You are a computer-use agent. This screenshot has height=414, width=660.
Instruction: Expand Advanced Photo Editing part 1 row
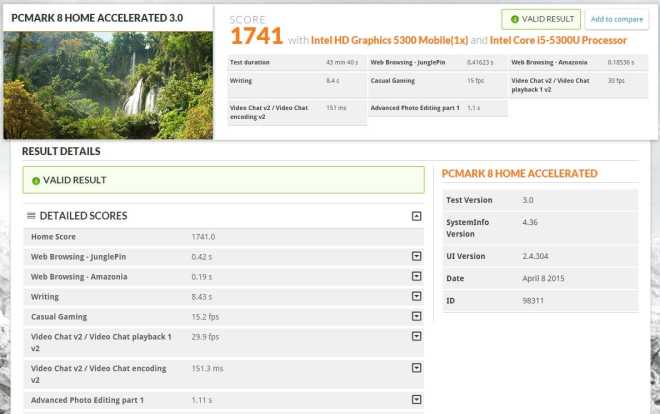click(x=416, y=399)
